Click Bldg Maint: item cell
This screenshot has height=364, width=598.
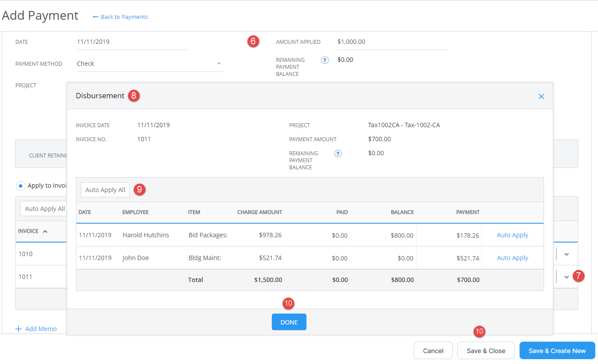point(205,258)
